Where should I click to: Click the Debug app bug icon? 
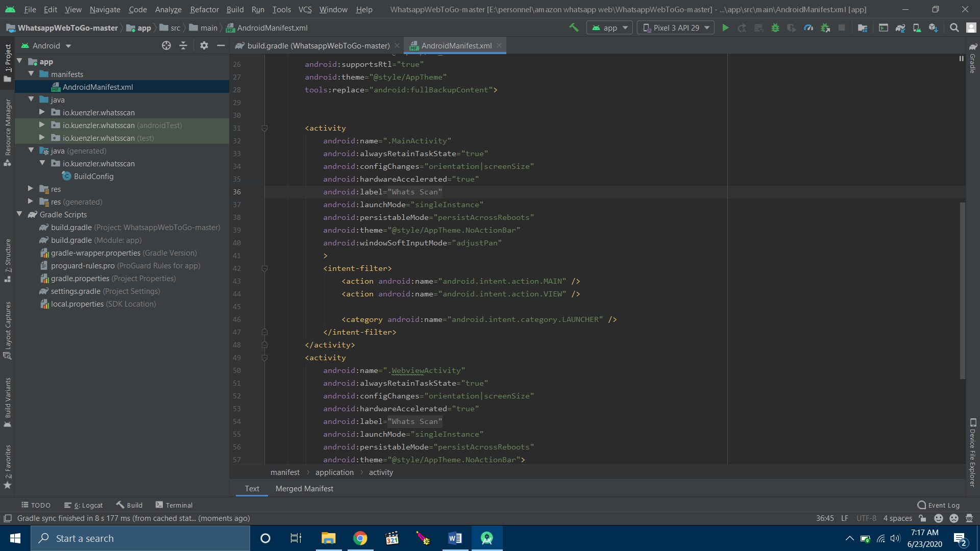pyautogui.click(x=775, y=28)
